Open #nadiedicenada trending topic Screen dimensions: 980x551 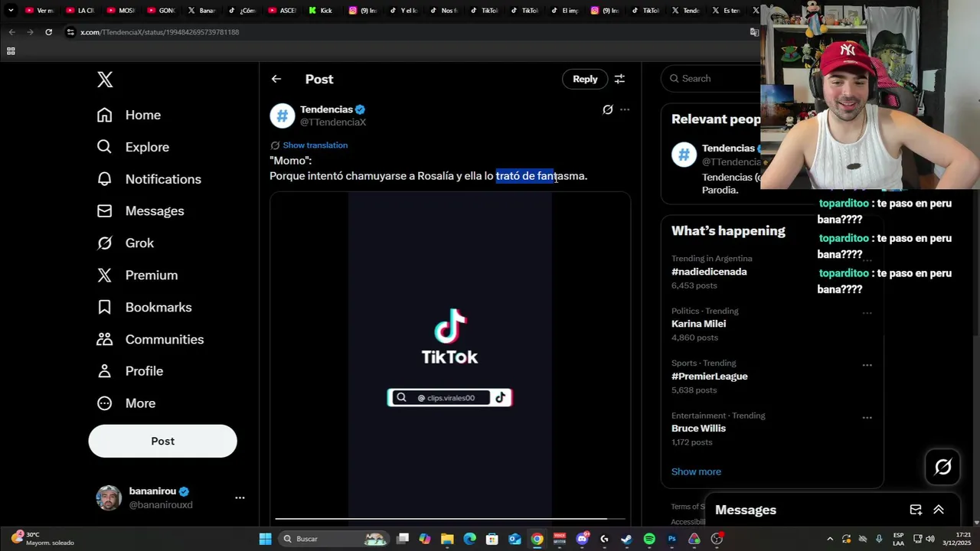click(709, 272)
